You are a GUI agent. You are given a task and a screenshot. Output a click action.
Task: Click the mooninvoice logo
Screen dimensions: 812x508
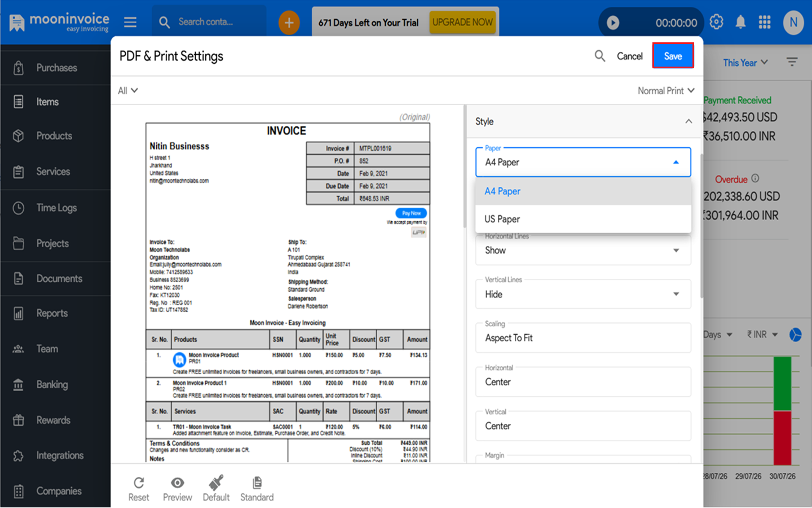pos(59,23)
